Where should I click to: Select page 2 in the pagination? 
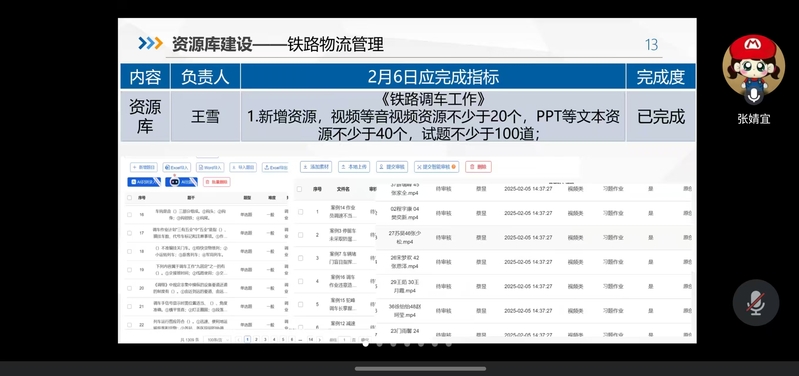(x=256, y=339)
